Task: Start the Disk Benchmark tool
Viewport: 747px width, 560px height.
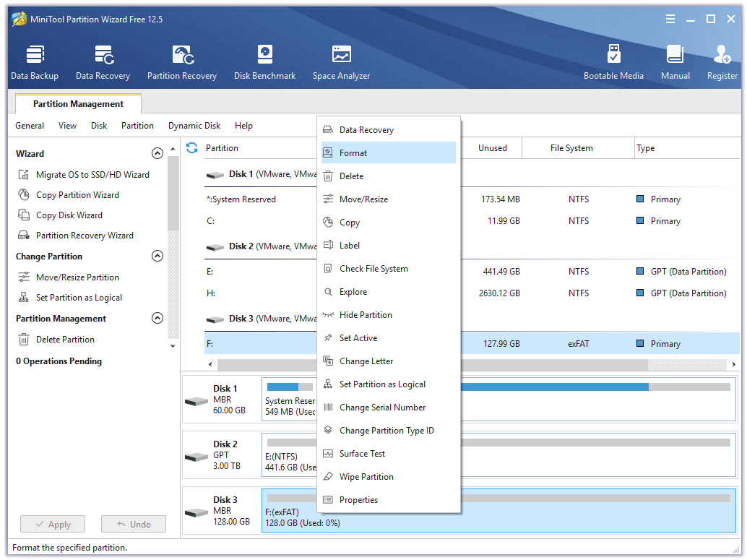Action: coord(264,62)
